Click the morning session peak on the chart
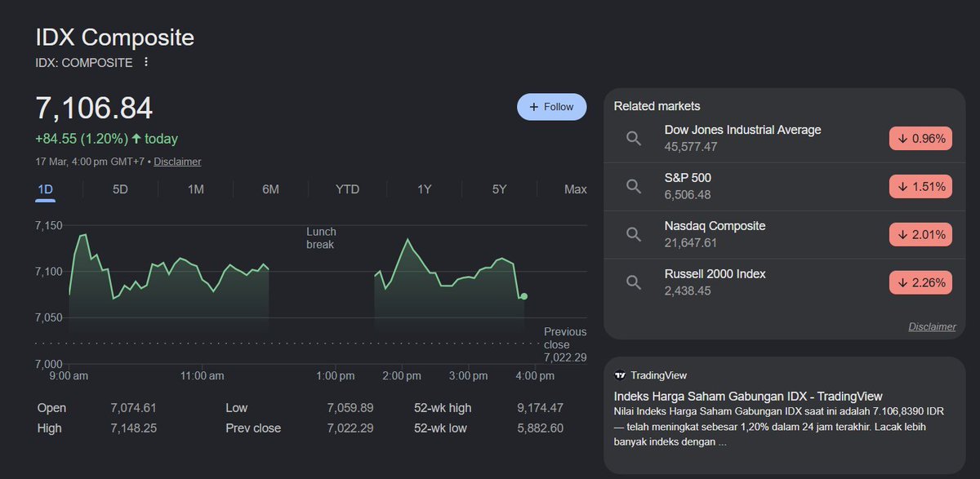 [x=85, y=235]
